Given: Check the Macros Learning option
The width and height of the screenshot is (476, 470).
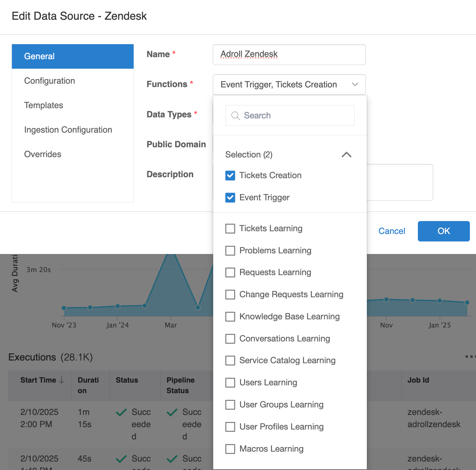Looking at the screenshot, I should coord(230,449).
